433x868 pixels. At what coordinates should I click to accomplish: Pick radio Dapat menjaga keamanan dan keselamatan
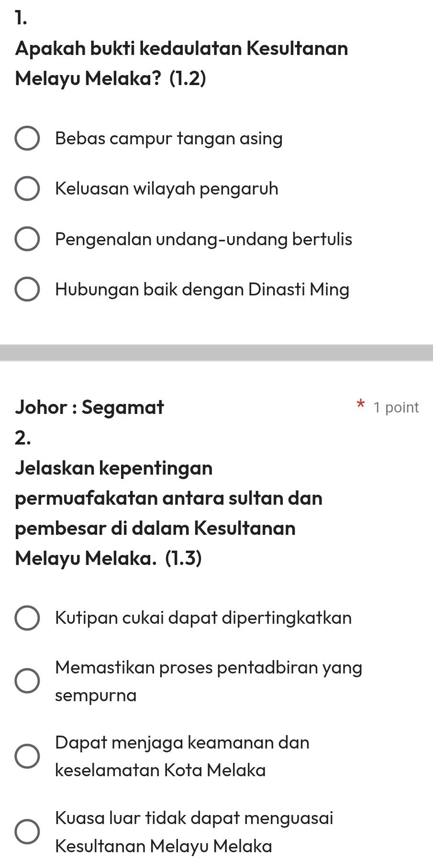click(x=27, y=756)
